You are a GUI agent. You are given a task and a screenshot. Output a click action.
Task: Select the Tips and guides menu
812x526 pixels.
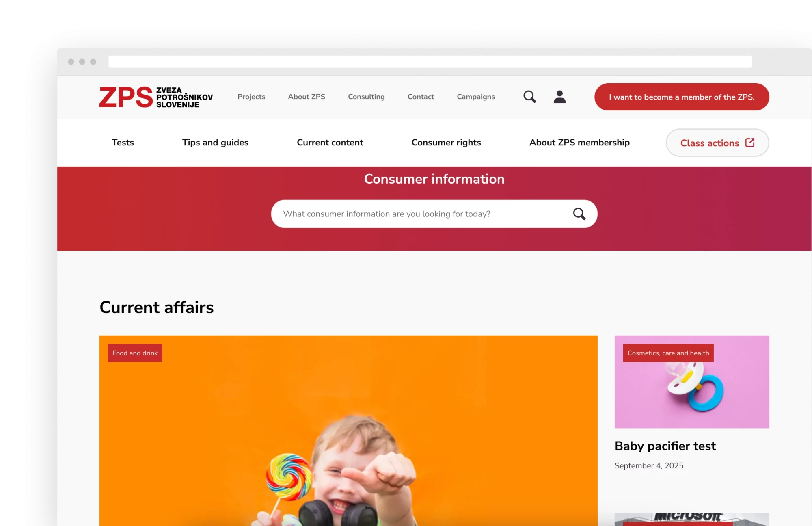click(x=215, y=143)
